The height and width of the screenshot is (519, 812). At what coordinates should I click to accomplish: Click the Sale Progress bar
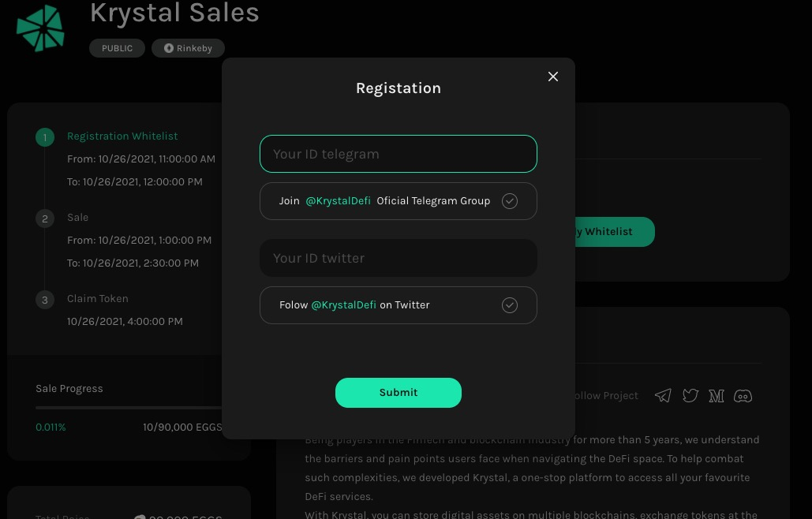click(x=128, y=408)
